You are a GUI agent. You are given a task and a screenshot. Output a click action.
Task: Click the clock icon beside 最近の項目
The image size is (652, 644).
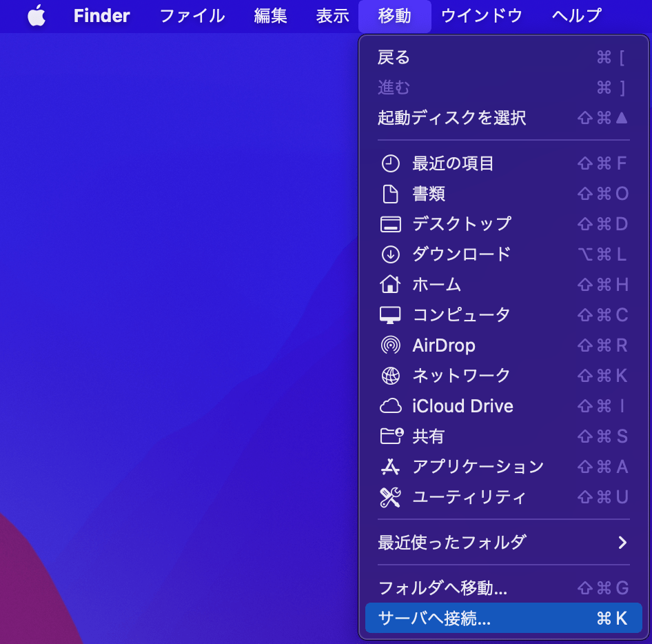click(391, 163)
